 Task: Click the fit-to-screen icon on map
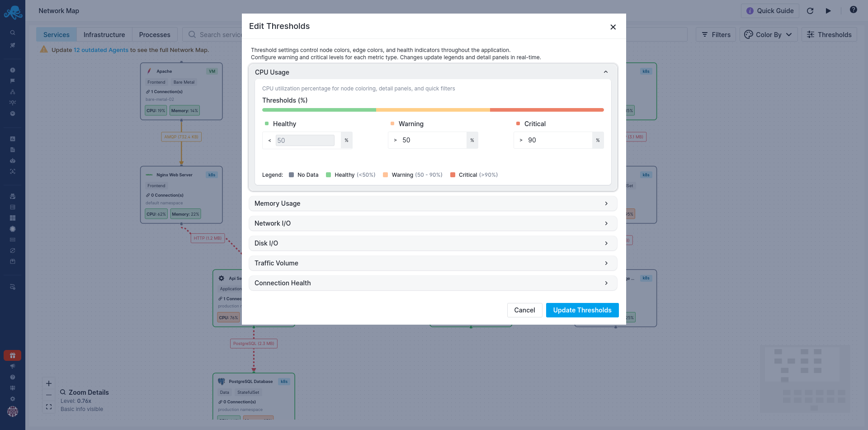(x=49, y=407)
